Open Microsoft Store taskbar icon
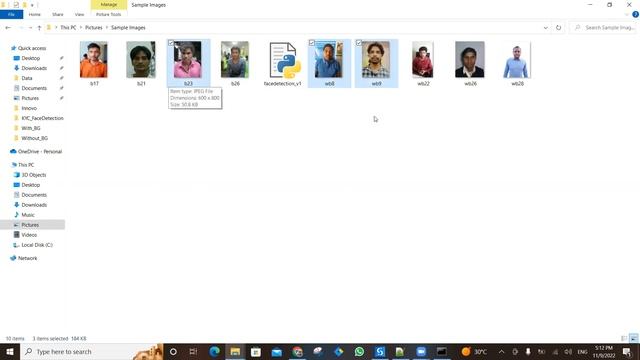 click(256, 351)
